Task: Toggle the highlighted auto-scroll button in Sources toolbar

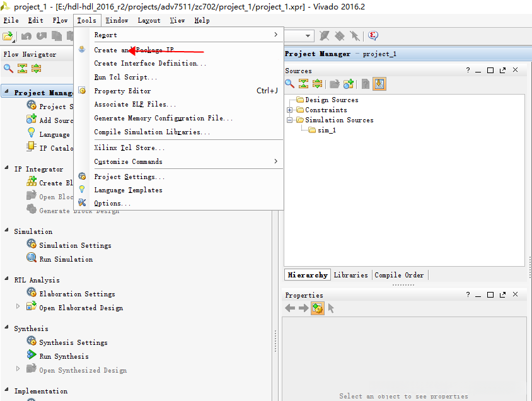Action: click(x=379, y=84)
